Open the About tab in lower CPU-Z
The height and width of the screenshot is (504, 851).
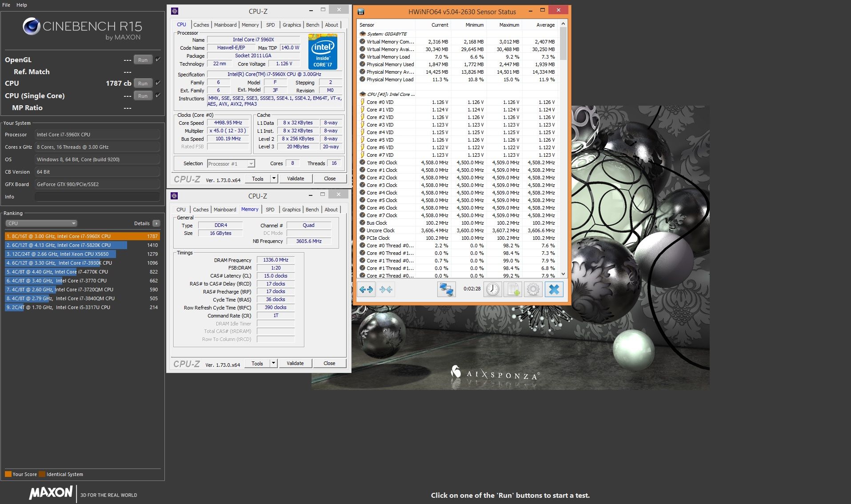click(x=331, y=210)
